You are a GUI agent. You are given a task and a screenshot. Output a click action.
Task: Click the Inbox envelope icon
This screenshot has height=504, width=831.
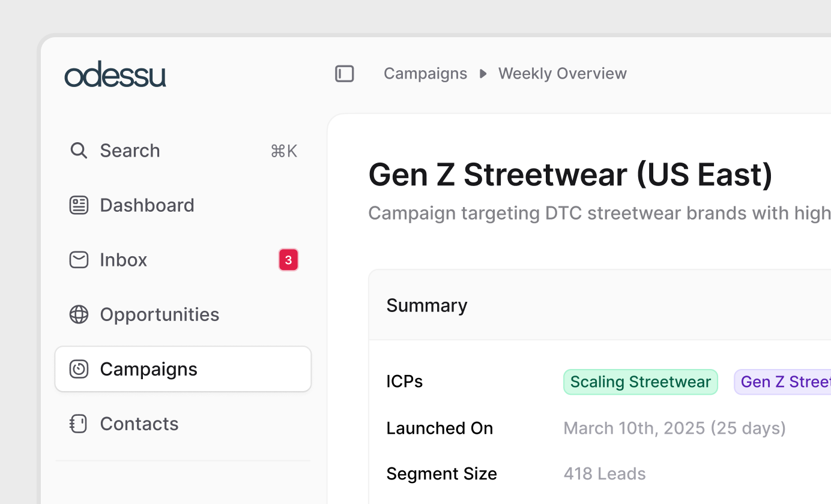79,260
